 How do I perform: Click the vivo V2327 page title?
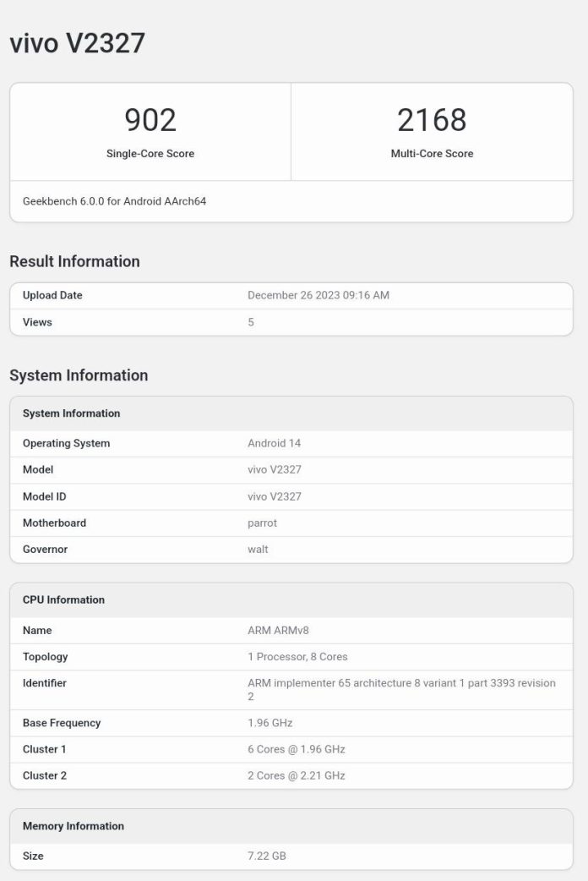click(x=78, y=43)
